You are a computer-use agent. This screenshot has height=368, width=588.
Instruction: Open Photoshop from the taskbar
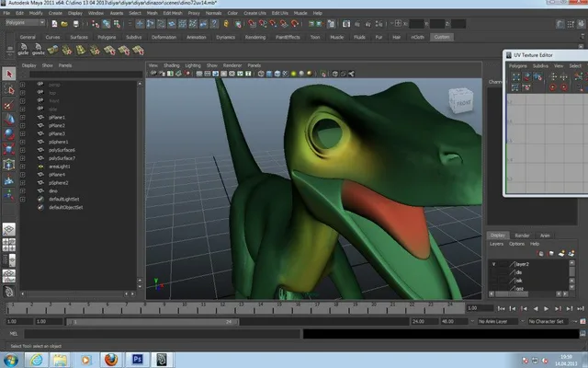tap(137, 360)
